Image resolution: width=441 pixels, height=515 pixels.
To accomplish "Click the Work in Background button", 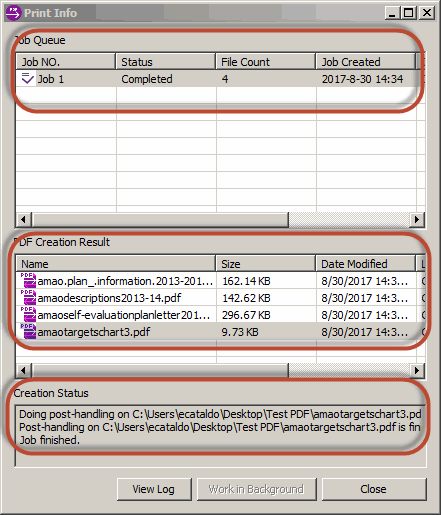I will click(256, 489).
